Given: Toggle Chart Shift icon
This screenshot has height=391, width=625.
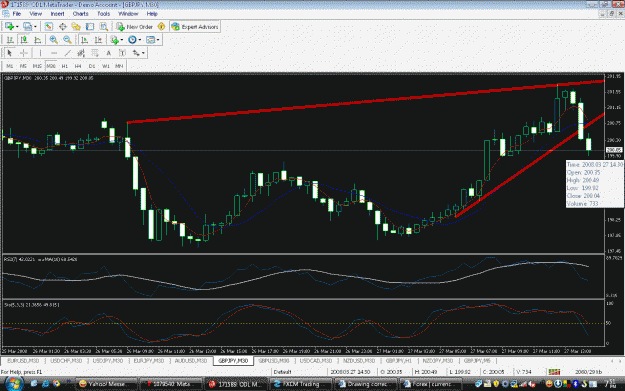Looking at the screenshot, I should pyautogui.click(x=98, y=40).
